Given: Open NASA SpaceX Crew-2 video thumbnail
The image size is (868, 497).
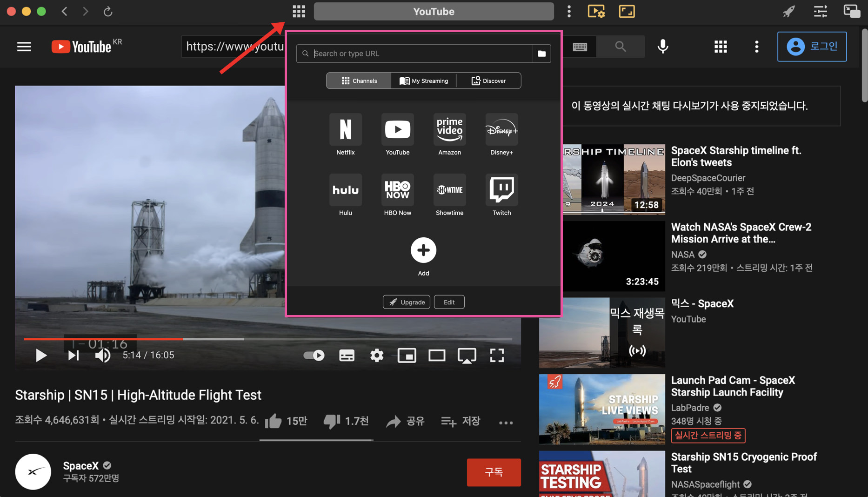Looking at the screenshot, I should [x=614, y=256].
